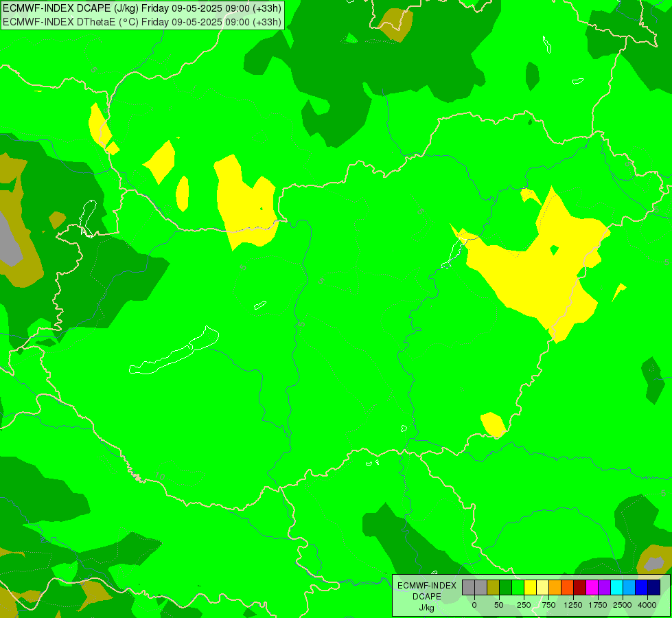Choose the purple legend swatch
This screenshot has width=672, height=618.
(x=605, y=587)
